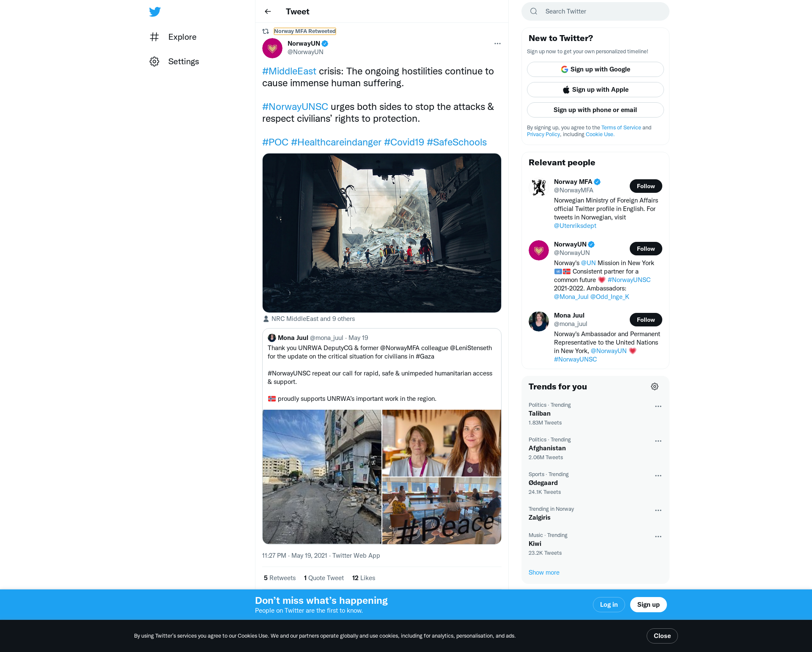The height and width of the screenshot is (652, 812).
Task: Open the #MiddleEast hashtag link
Action: tap(289, 71)
